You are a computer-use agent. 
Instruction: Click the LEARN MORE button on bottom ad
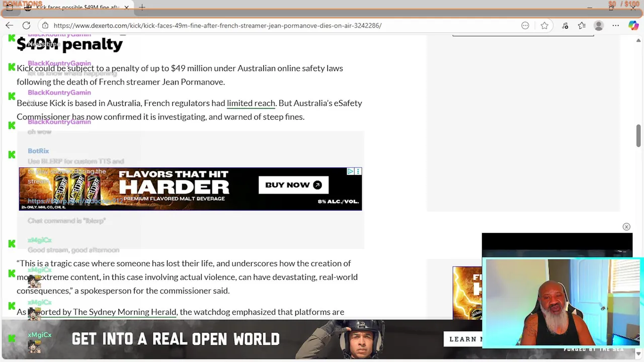[x=463, y=339]
